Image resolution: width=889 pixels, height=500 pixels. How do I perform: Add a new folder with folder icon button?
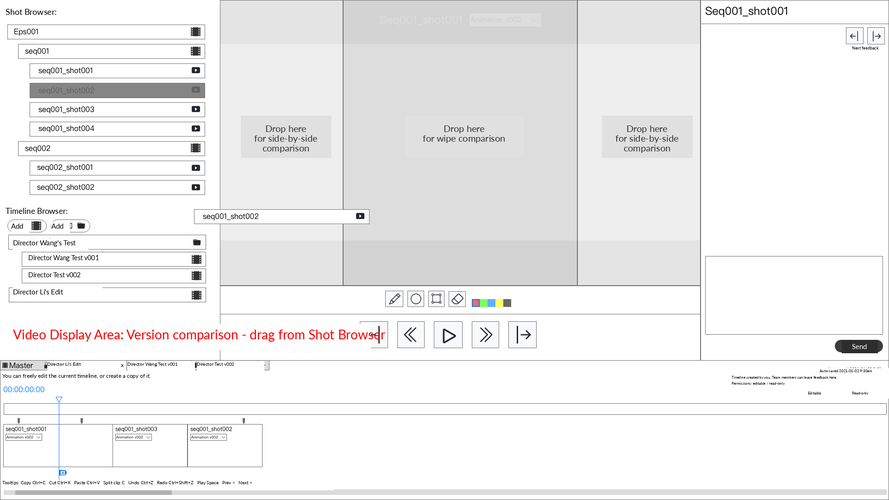70,226
